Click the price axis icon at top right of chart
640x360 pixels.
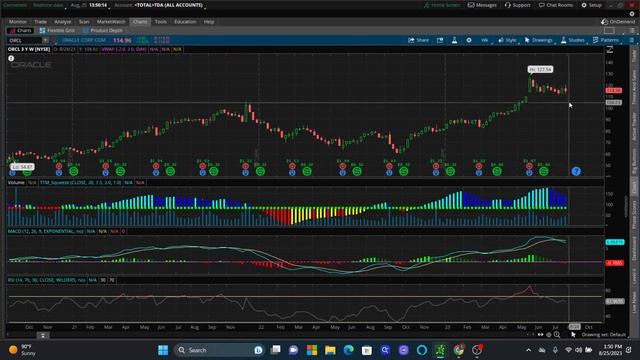(x=610, y=49)
